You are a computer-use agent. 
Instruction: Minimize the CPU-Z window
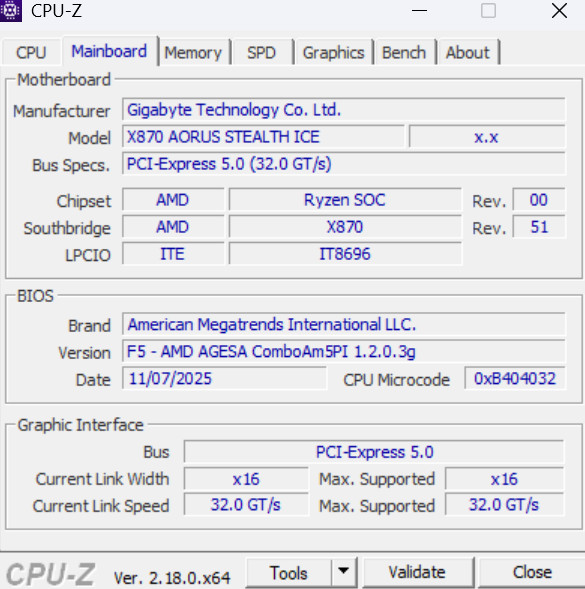[x=419, y=11]
